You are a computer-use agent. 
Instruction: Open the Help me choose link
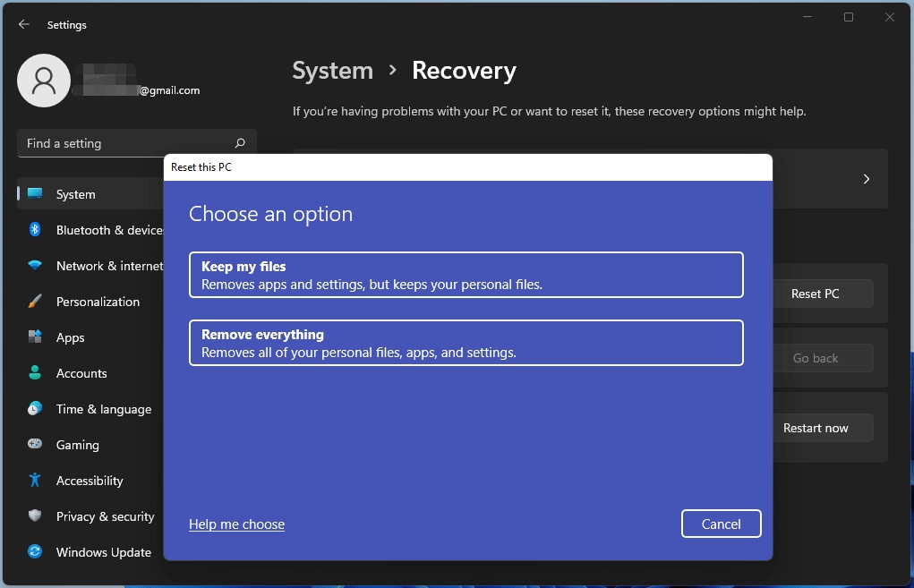[x=236, y=524]
